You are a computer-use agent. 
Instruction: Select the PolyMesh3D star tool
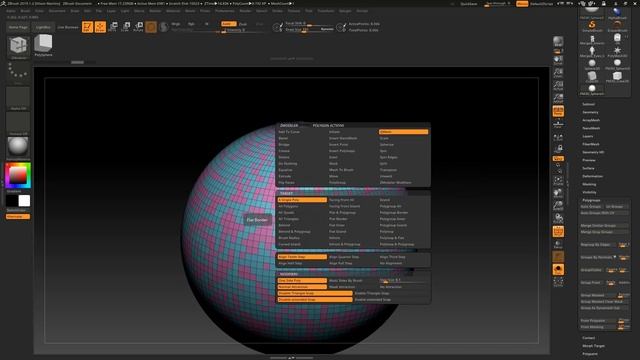point(617,52)
